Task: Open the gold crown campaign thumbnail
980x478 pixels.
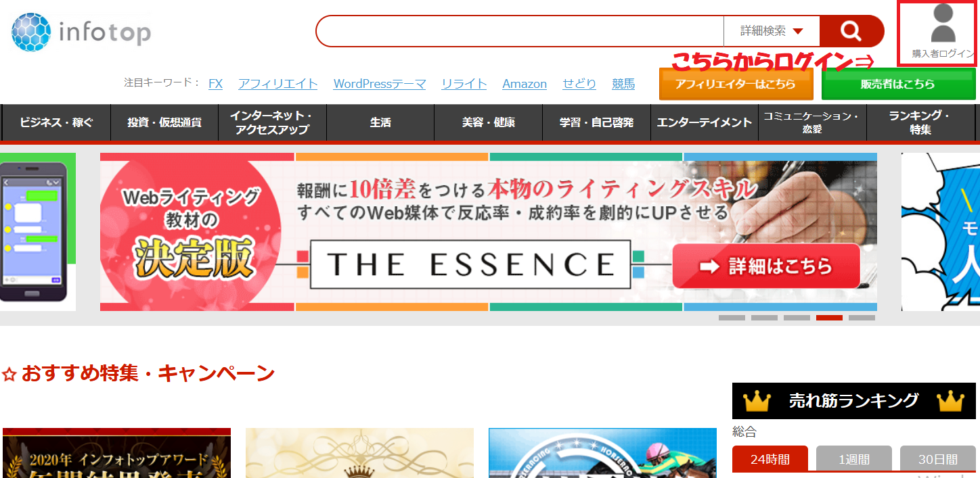Action: [359, 453]
